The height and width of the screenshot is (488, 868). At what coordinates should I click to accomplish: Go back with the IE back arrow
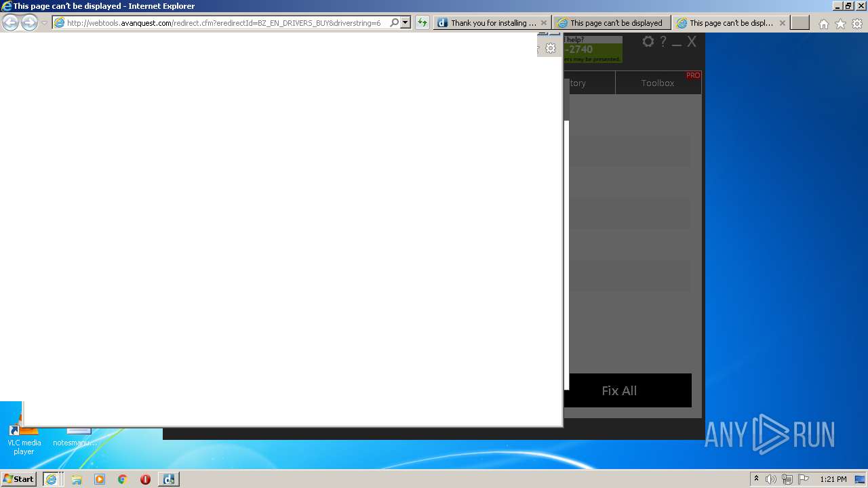(10, 23)
